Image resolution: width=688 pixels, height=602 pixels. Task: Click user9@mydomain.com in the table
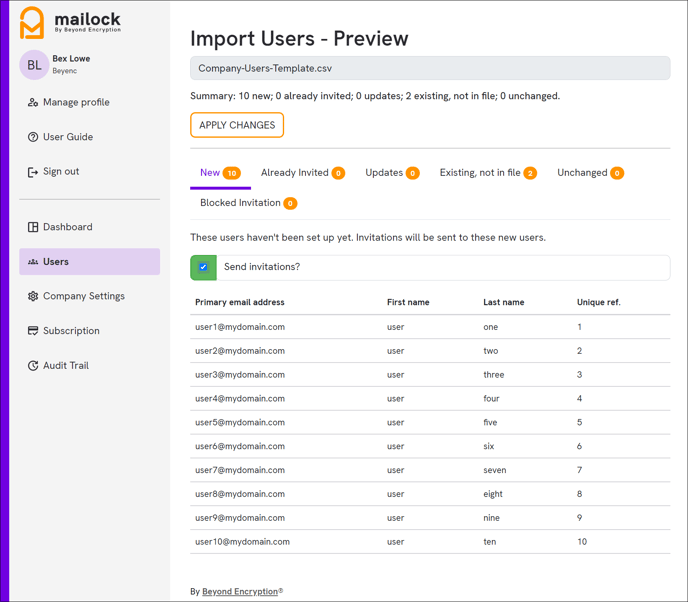(240, 518)
